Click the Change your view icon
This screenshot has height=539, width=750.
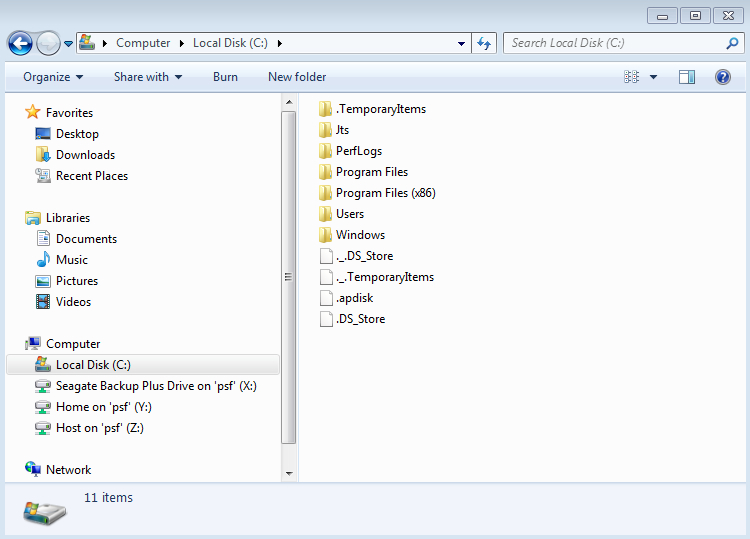(632, 77)
